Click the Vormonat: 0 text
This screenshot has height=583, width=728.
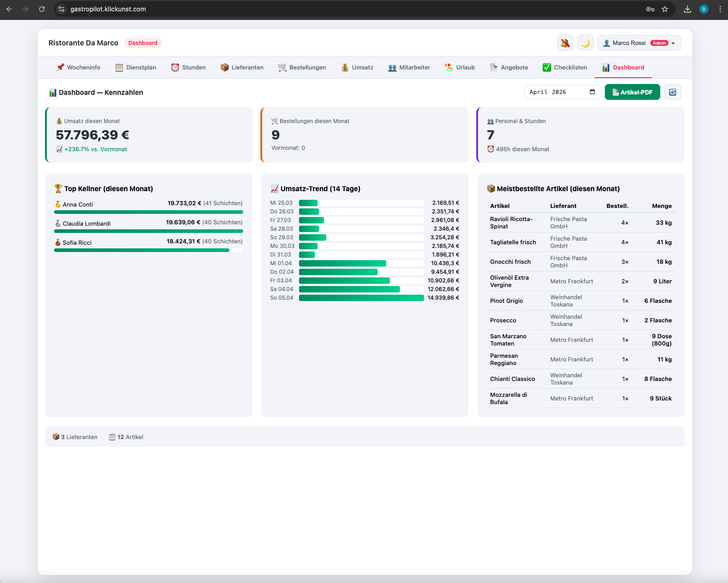click(x=288, y=148)
